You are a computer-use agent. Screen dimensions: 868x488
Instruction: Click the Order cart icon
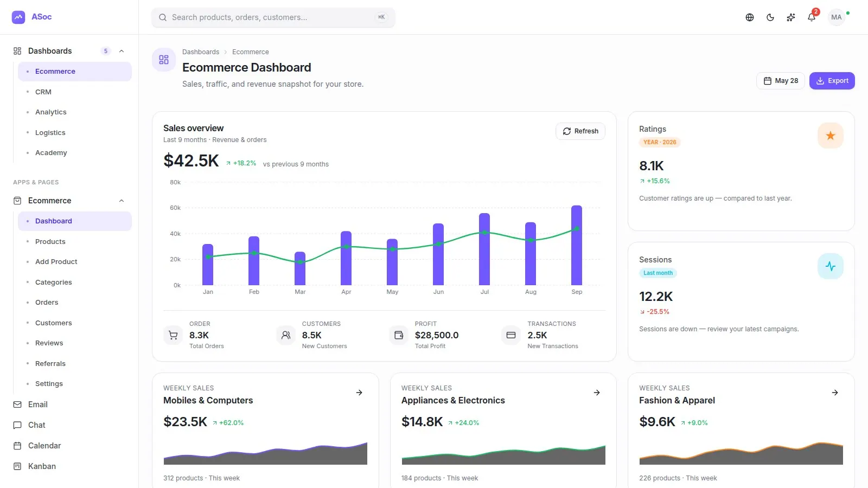(x=173, y=335)
